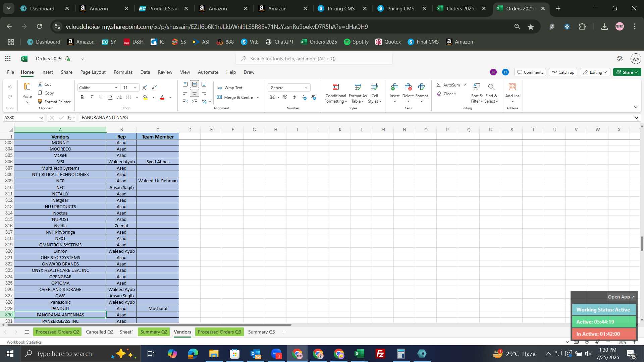Open Format As Table
Viewport: 644px width, 362px height.
(358, 93)
